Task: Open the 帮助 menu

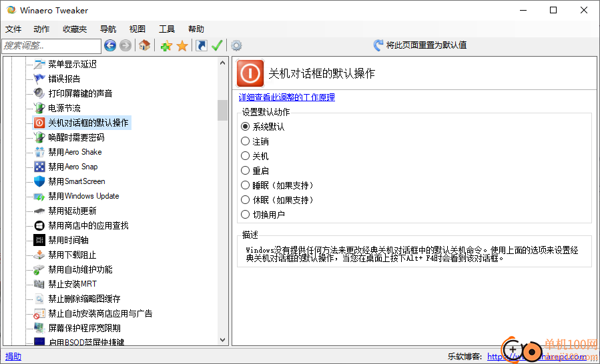Action: [196, 29]
